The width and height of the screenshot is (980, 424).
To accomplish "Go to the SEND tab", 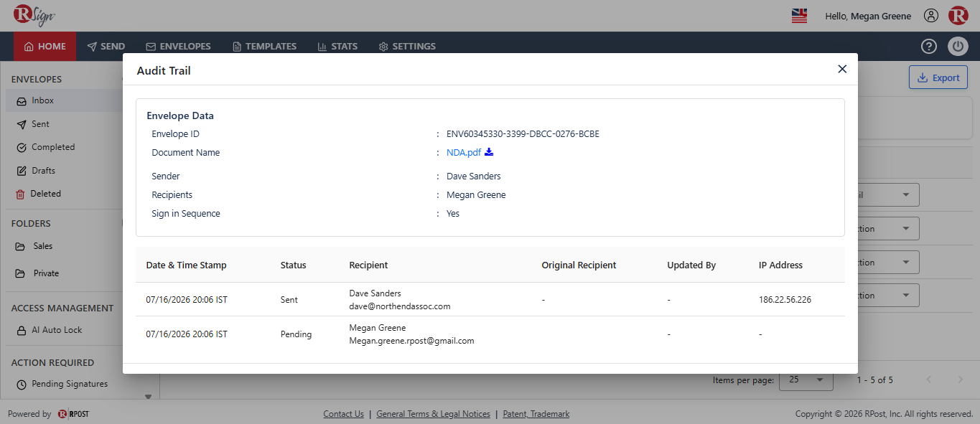I will pos(106,47).
